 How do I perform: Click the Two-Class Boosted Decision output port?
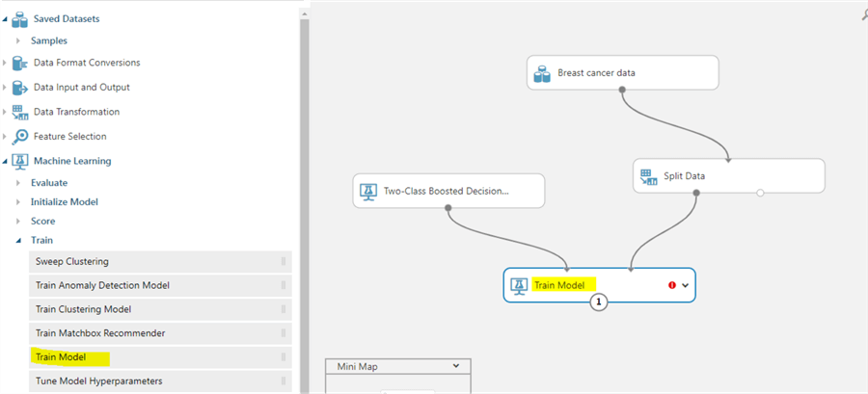click(448, 208)
